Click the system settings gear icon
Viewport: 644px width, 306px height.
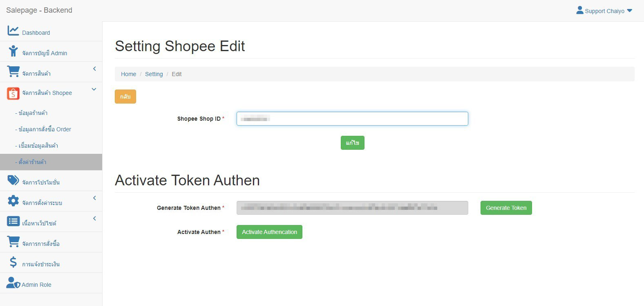click(13, 201)
